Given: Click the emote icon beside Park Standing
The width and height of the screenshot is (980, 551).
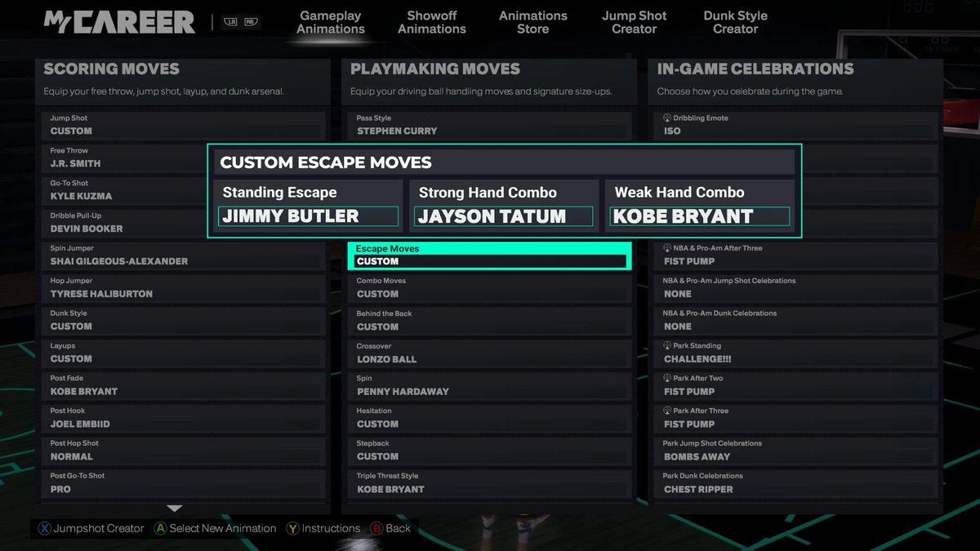Looking at the screenshot, I should 667,346.
